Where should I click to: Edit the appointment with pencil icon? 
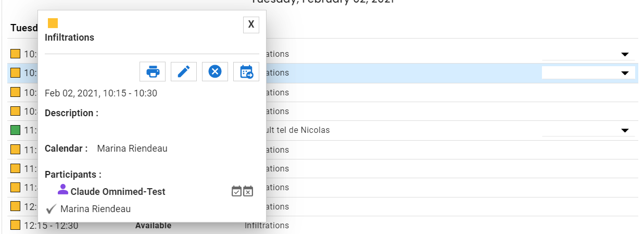coord(184,71)
